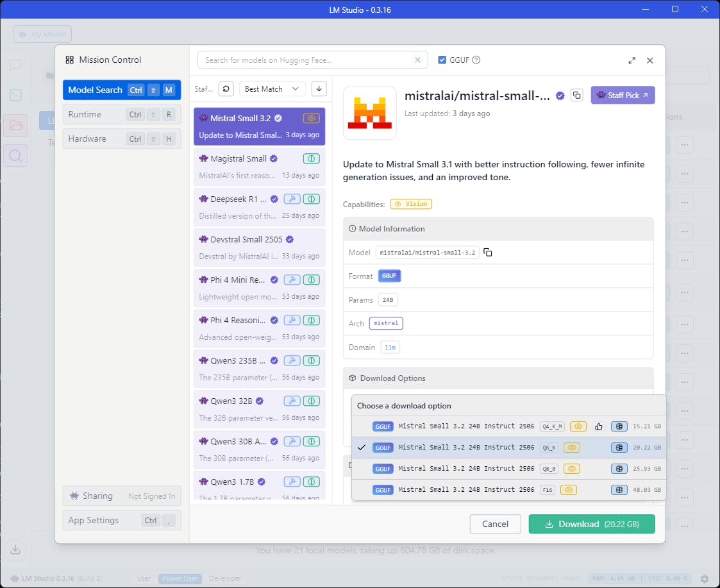
Task: Open the GGUF help tooltip icon
Action: pos(476,60)
